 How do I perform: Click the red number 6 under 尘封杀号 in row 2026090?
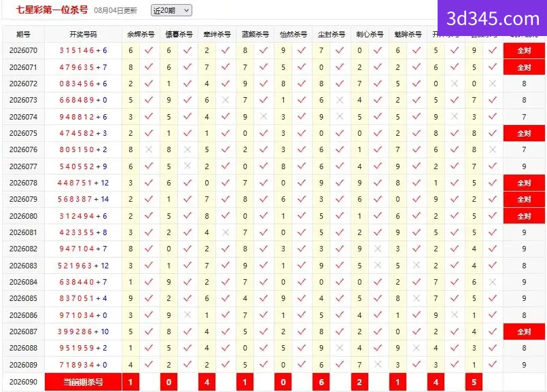(x=321, y=382)
